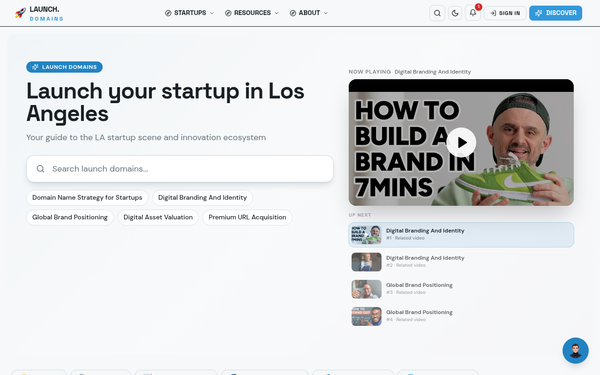Screen dimensions: 600x375
Task: Expand the About menu
Action: (x=309, y=13)
